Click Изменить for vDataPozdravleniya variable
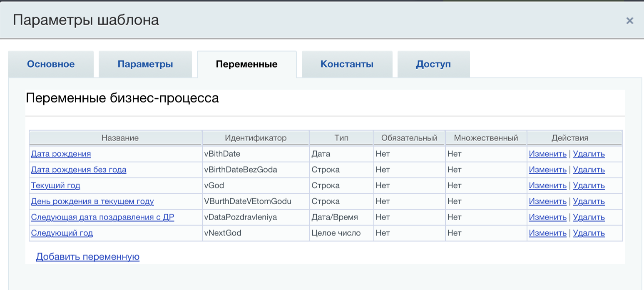Image resolution: width=644 pixels, height=290 pixels. click(547, 217)
